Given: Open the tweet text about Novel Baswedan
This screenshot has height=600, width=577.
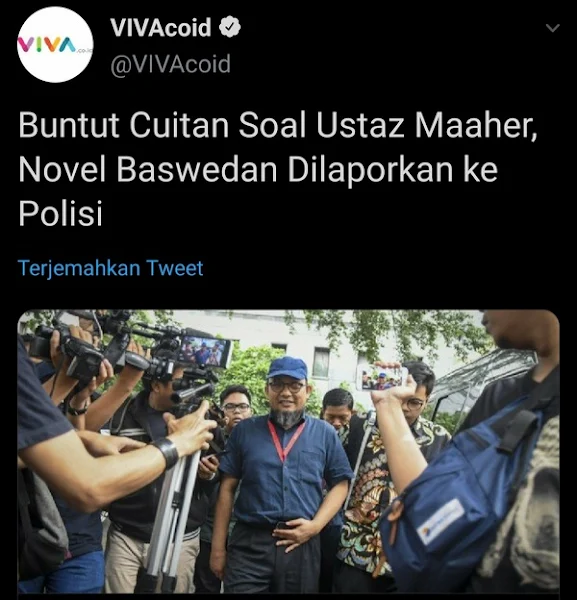Looking at the screenshot, I should click(x=278, y=169).
